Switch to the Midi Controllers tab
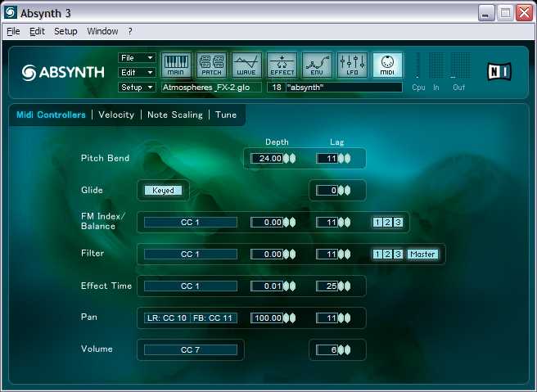This screenshot has height=392, width=537. (x=51, y=115)
